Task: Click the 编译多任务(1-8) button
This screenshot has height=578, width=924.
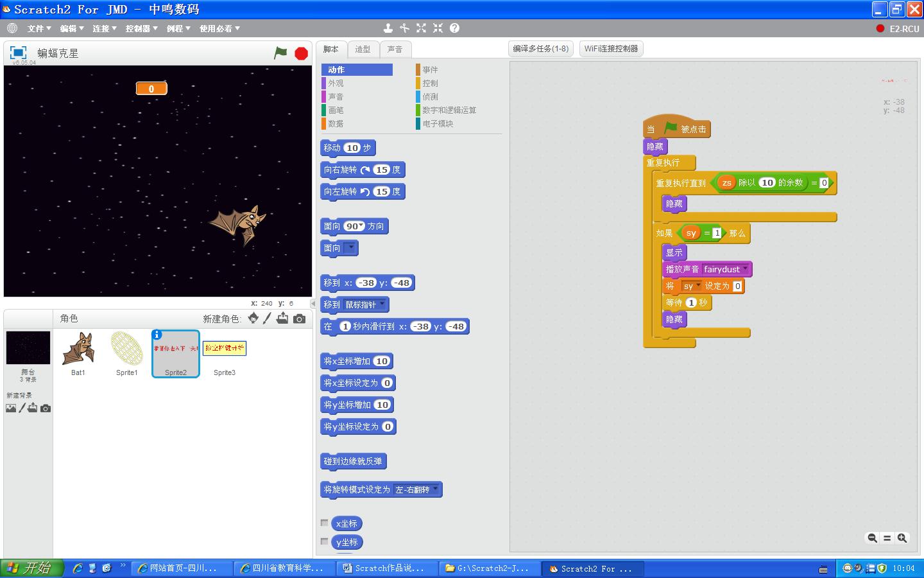Action: (x=541, y=49)
